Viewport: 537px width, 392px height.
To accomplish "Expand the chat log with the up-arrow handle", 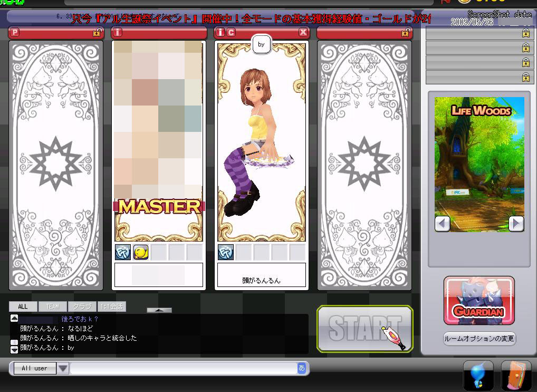I will click(x=159, y=310).
